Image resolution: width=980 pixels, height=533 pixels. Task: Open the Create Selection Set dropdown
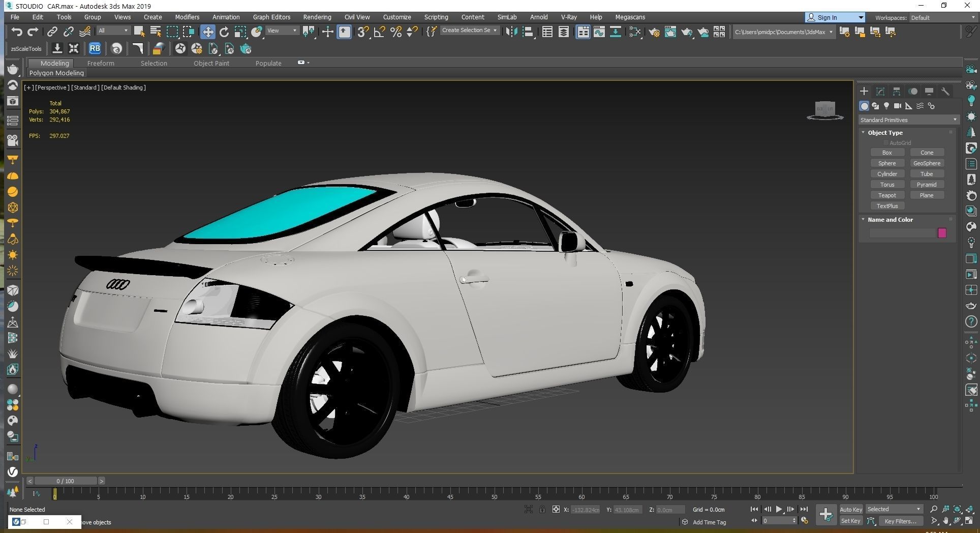(469, 31)
